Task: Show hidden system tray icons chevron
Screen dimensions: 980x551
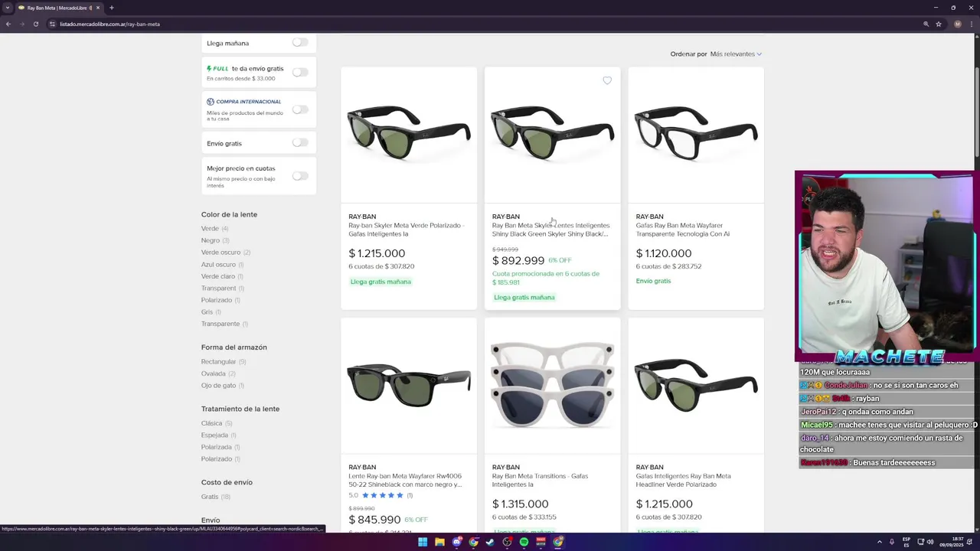Action: [879, 542]
